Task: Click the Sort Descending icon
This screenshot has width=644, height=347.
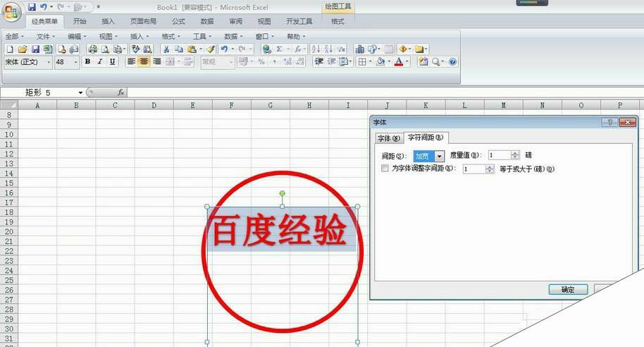Action: pyautogui.click(x=328, y=49)
